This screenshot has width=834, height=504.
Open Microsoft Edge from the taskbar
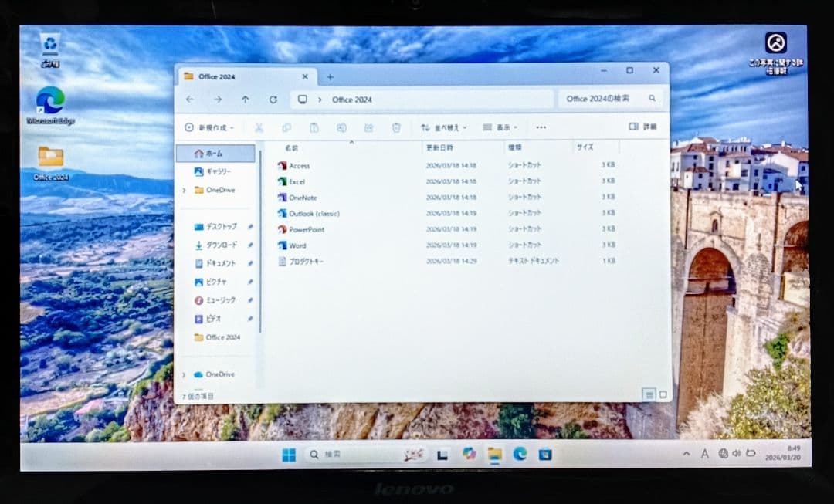point(519,454)
